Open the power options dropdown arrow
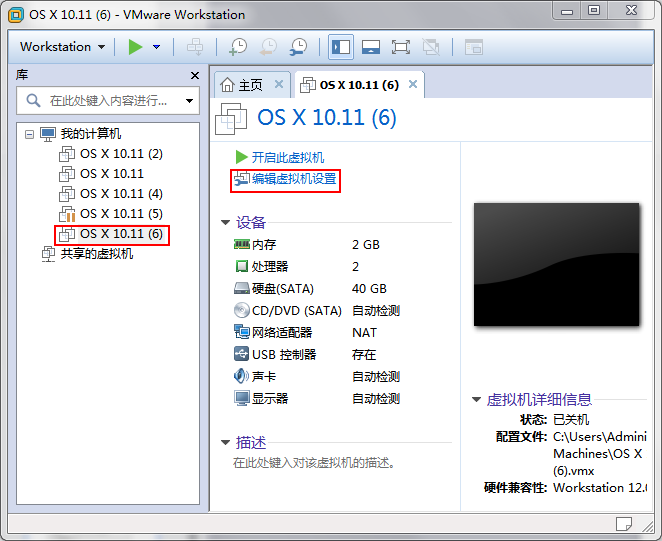This screenshot has height=541, width=662. (x=156, y=46)
